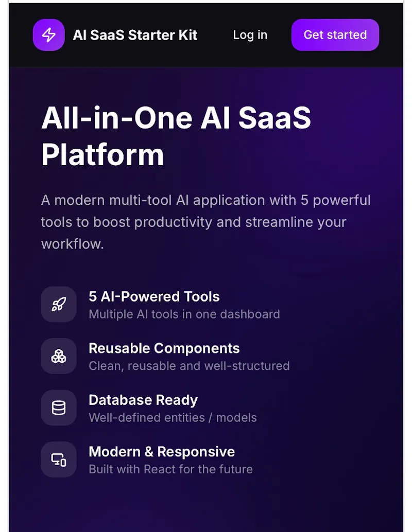The width and height of the screenshot is (412, 532).
Task: Click 'Built with React for the future' subtitle
Action: pos(170,469)
